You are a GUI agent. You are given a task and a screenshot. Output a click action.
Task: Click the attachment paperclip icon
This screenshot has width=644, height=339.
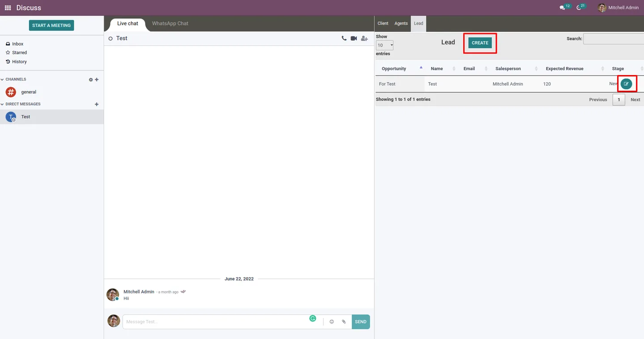coord(344,322)
